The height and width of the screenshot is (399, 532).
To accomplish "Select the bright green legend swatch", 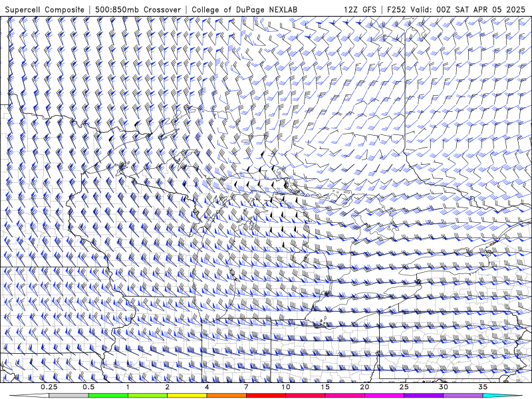I will pyautogui.click(x=108, y=396).
